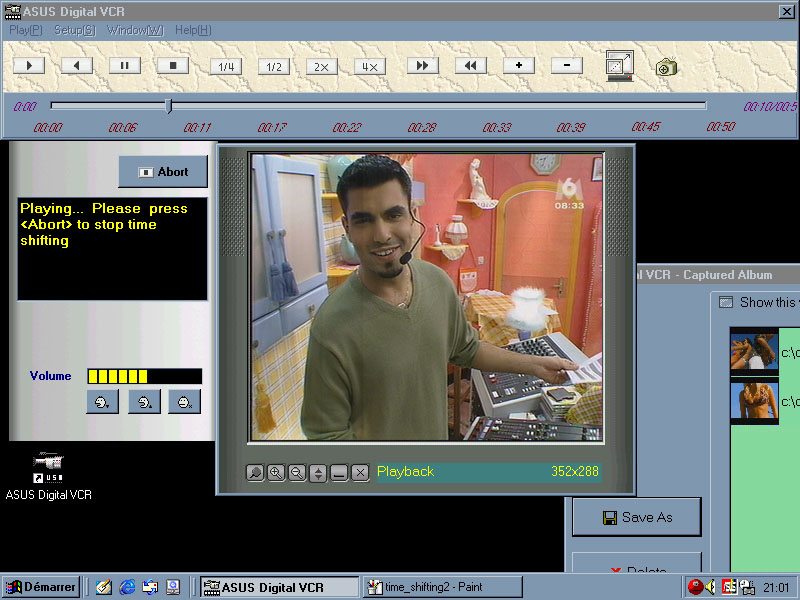Screen dimensions: 800x600
Task: Set playback speed to 1/4
Action: 226,67
